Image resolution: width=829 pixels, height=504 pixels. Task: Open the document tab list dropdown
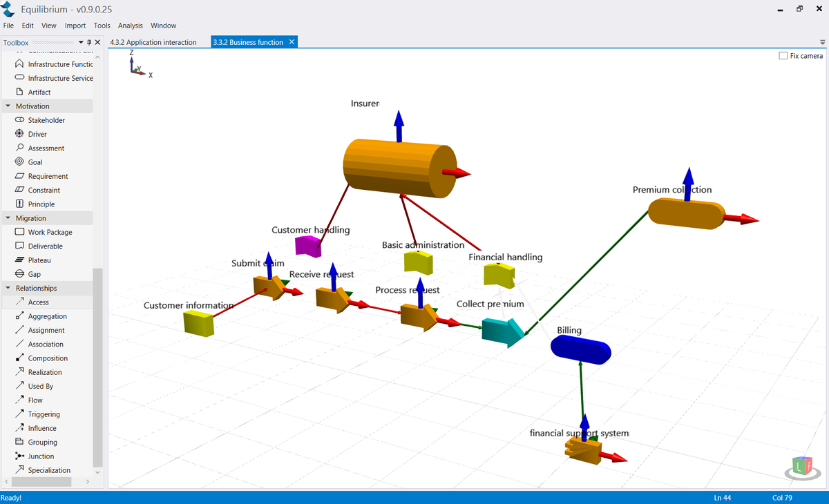[822, 43]
